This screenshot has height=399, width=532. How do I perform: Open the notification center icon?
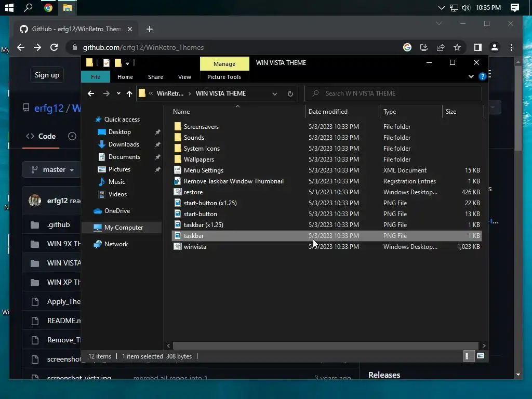(515, 7)
